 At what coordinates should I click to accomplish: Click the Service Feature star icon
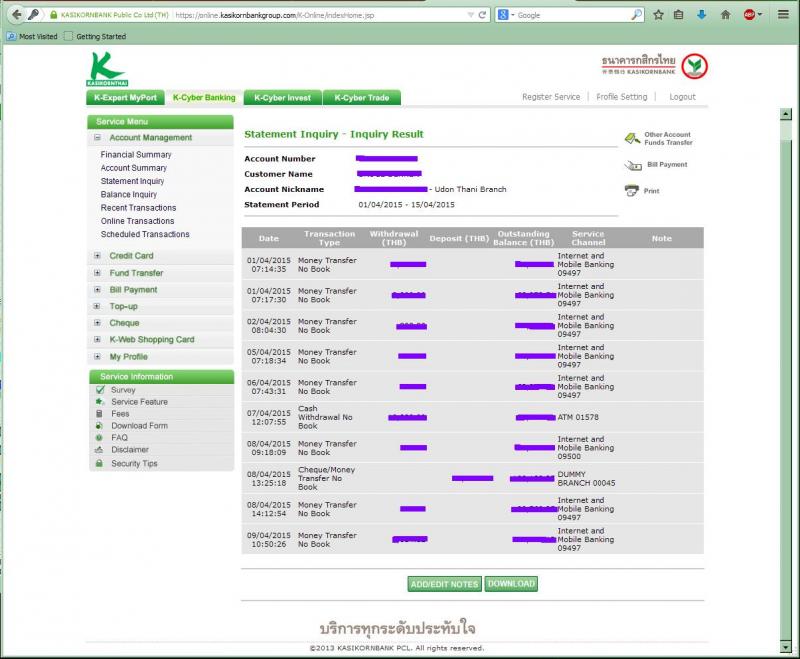pos(99,401)
